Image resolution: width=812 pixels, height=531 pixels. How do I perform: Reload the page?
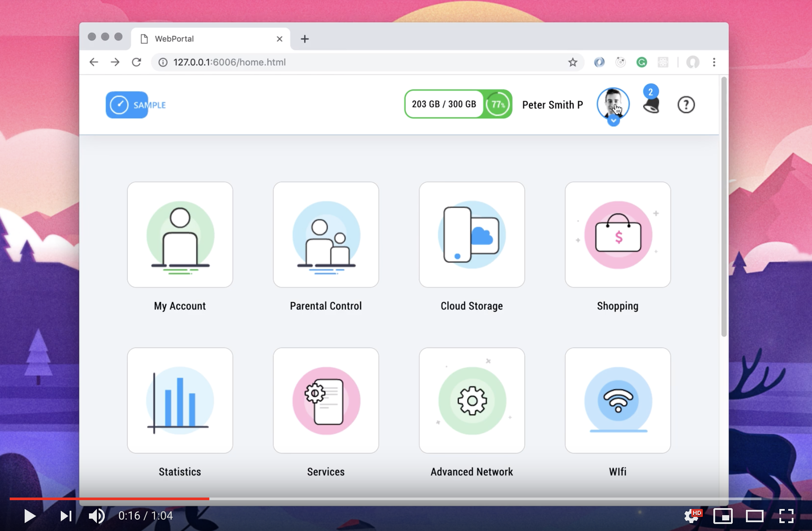137,62
